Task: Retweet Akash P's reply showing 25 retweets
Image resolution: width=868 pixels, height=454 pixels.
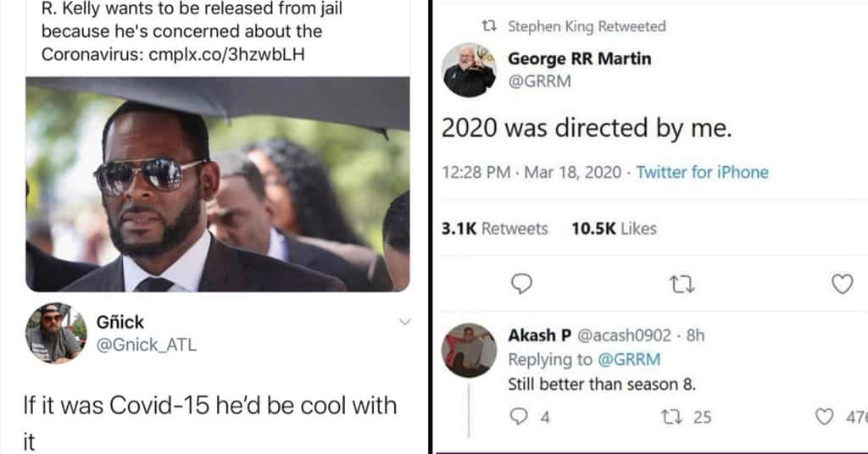Action: (x=670, y=417)
